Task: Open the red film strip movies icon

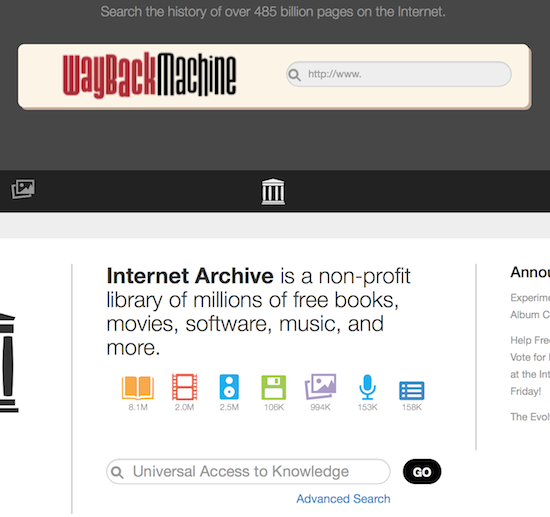Action: pyautogui.click(x=185, y=387)
